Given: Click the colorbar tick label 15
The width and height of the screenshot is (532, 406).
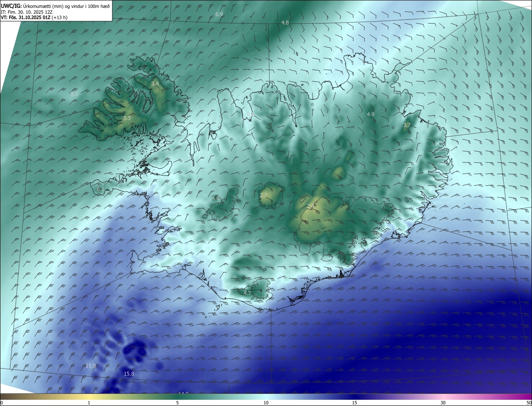Looking at the screenshot, I should click(355, 403).
